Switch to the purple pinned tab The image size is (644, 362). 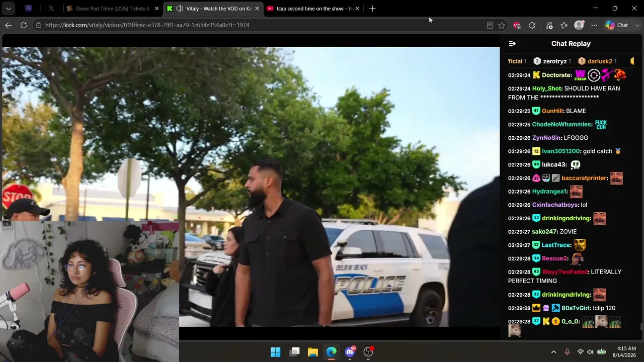pos(28,9)
